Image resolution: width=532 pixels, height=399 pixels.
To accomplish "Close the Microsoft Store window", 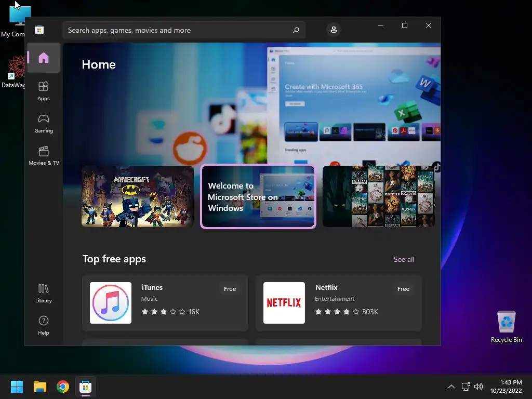I will pyautogui.click(x=429, y=25).
